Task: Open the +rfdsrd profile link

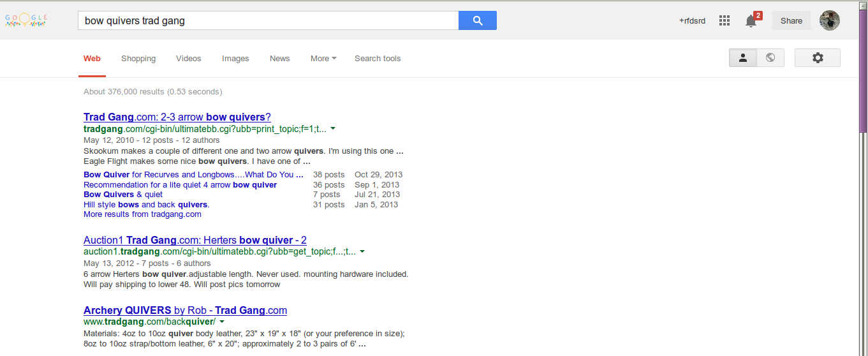Action: click(x=692, y=20)
